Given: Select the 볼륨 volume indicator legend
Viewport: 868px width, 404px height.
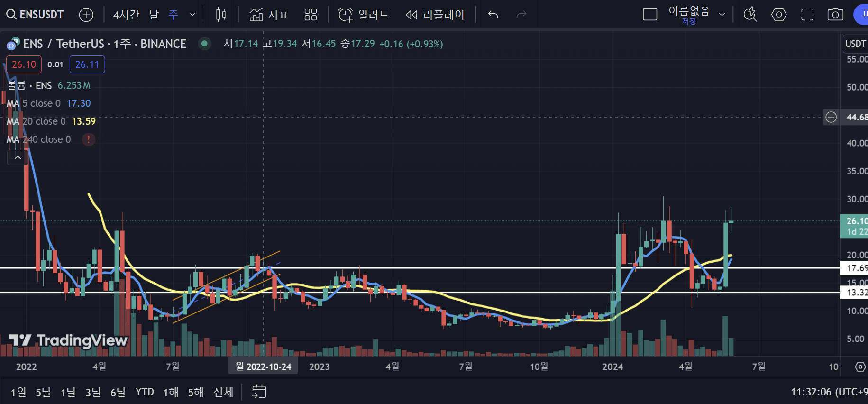Looking at the screenshot, I should click(x=29, y=85).
